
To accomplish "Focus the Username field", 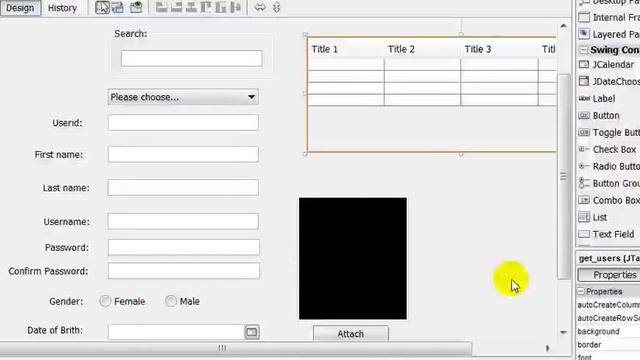I will click(x=183, y=221).
